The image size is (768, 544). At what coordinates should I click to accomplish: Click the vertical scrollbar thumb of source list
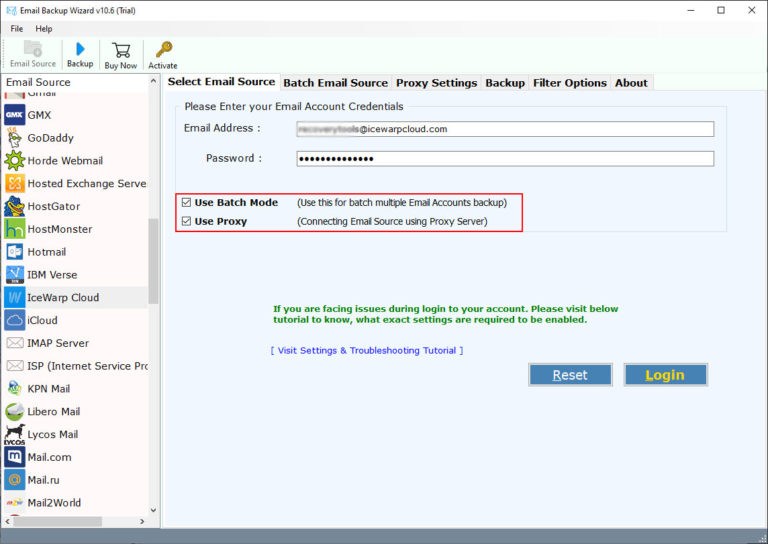(x=153, y=261)
